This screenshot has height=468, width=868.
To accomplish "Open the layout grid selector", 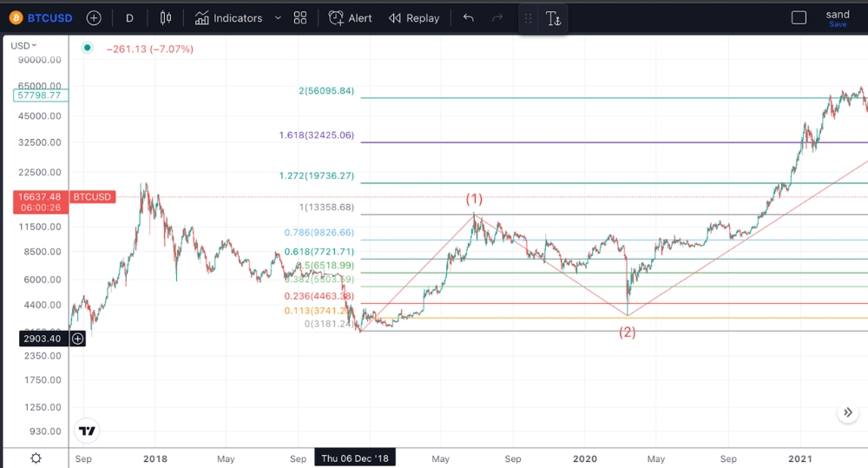I will 300,18.
